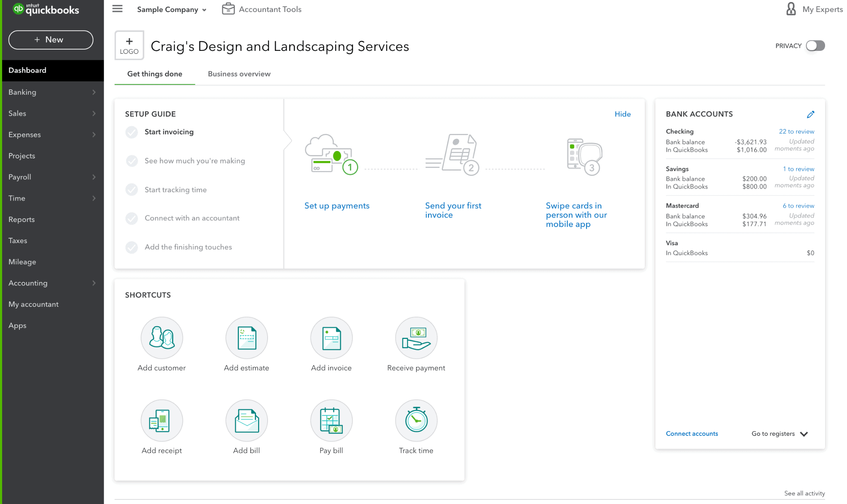Click the Add invoice shortcut icon
Viewport: 847px width, 504px height.
click(x=331, y=337)
